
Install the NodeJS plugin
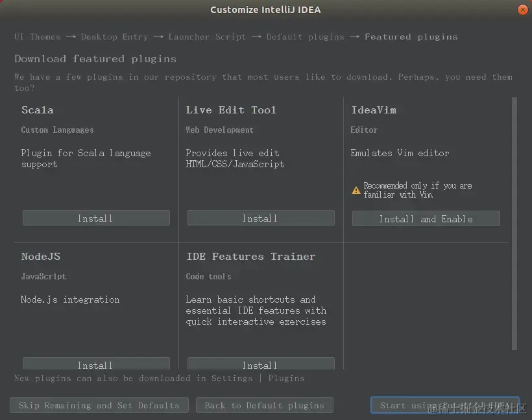[96, 364]
